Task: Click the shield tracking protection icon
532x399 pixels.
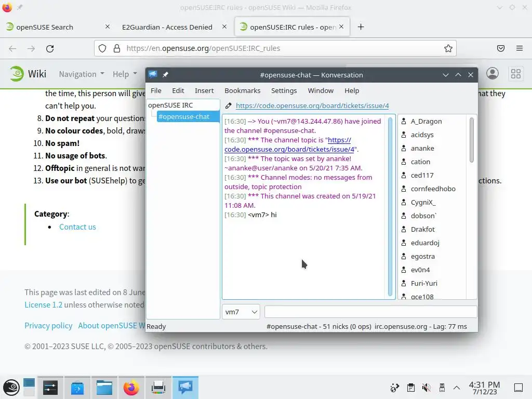Action: [x=102, y=48]
